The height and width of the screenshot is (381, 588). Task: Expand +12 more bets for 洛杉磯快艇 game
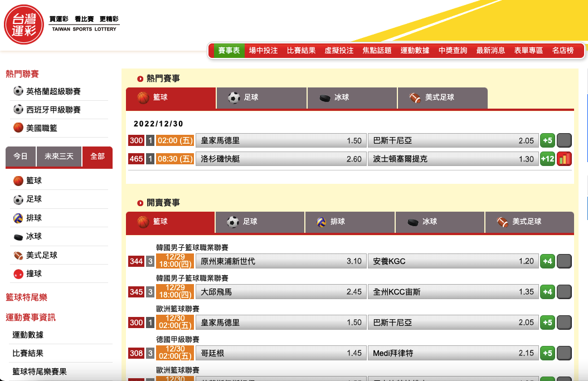[547, 159]
